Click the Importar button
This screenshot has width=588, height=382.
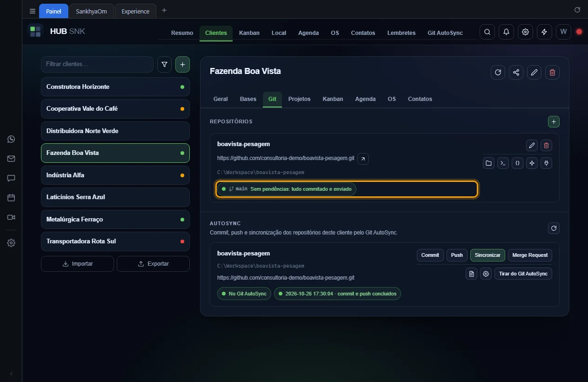tap(77, 264)
